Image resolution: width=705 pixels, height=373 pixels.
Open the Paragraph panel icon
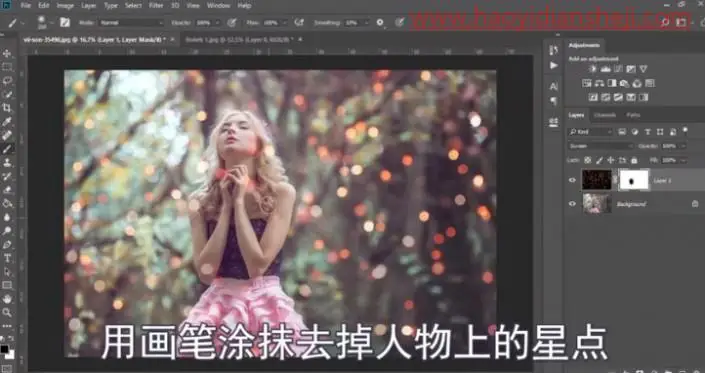tap(553, 101)
